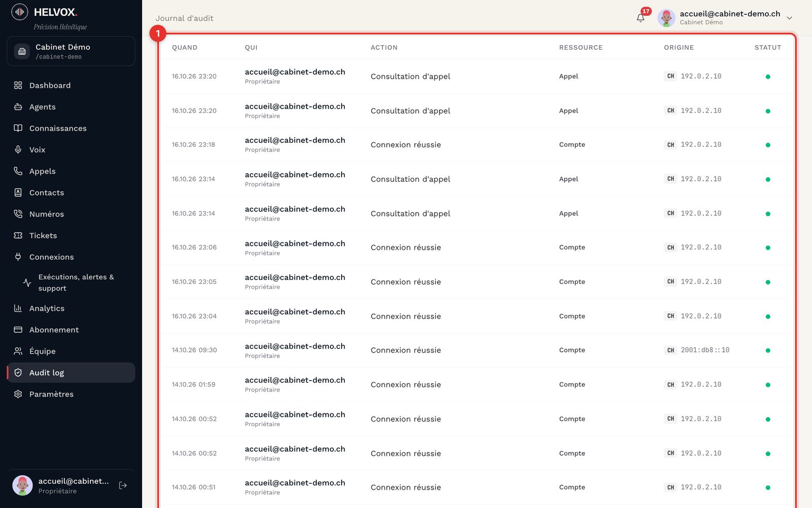Select the 14.10.26 09:30 timestamp

pos(194,350)
